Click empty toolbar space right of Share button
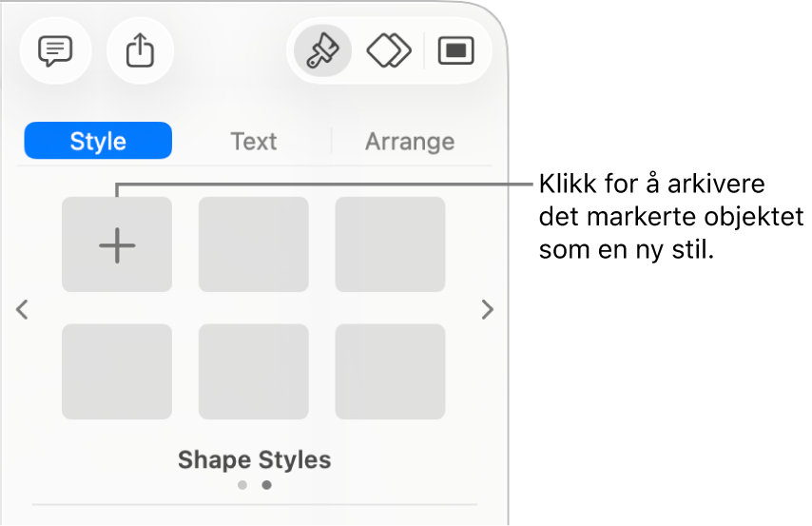Image resolution: width=812 pixels, height=526 pixels. (228, 50)
